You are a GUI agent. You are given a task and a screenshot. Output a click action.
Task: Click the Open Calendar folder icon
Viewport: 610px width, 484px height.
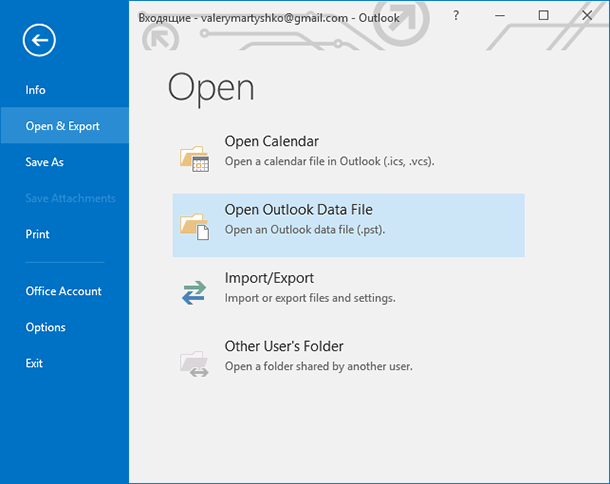pos(194,159)
